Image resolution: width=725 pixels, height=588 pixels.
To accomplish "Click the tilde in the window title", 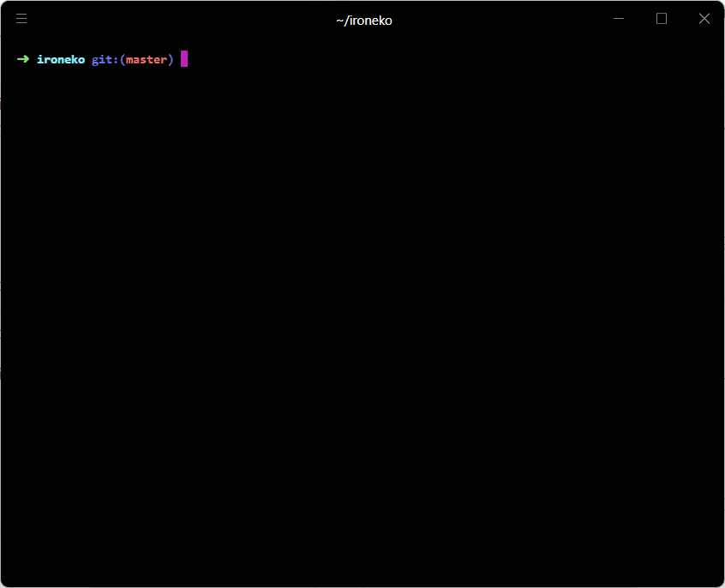I will point(339,21).
